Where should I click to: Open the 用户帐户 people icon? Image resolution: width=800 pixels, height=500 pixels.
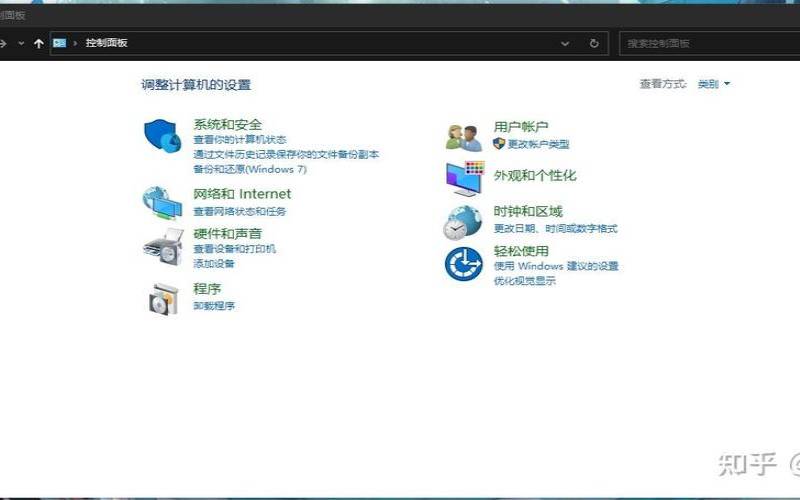click(464, 138)
